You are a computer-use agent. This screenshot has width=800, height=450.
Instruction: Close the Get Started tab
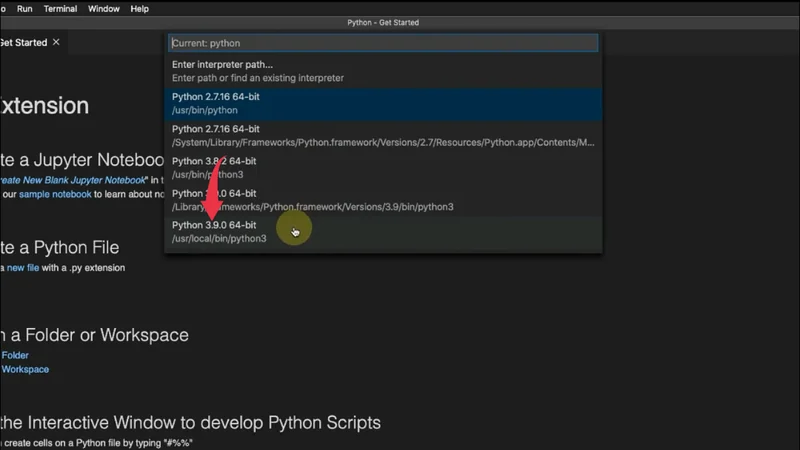(x=56, y=42)
